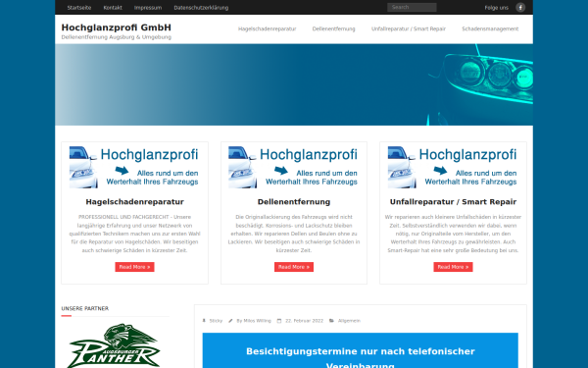Open the Schadensmanagement nav item

490,28
